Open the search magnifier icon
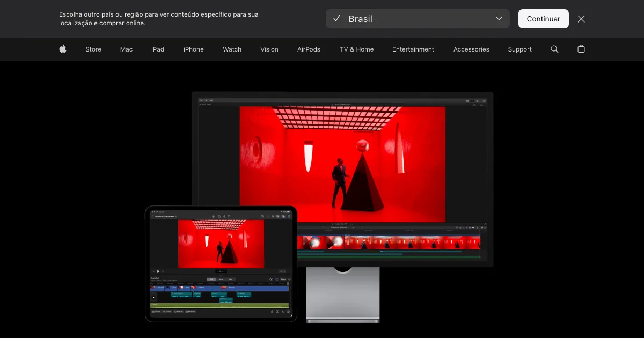Screen dimensions: 644x338 click(x=554, y=49)
